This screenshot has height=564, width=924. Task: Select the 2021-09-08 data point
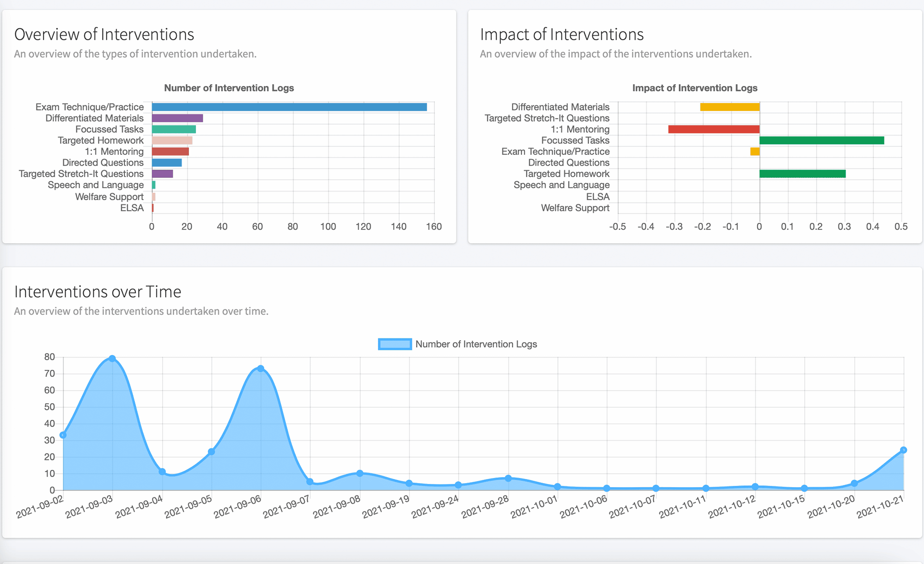tap(360, 473)
